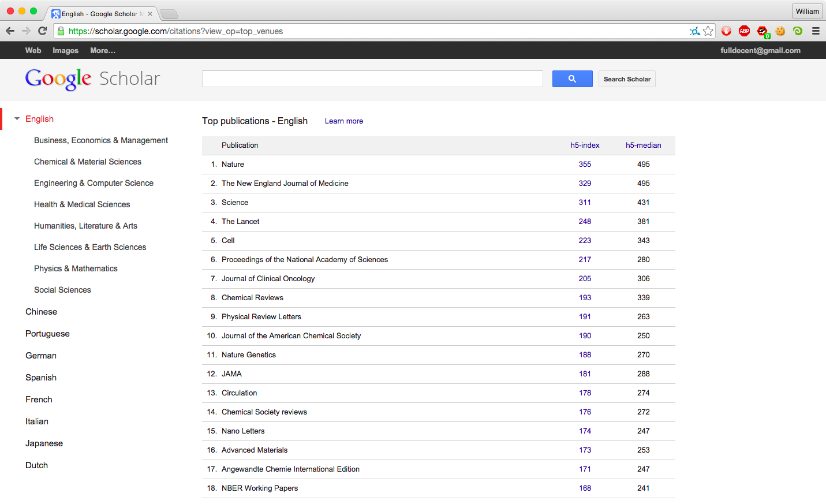
Task: Open Business, Economics & Management subcategory
Action: point(101,140)
